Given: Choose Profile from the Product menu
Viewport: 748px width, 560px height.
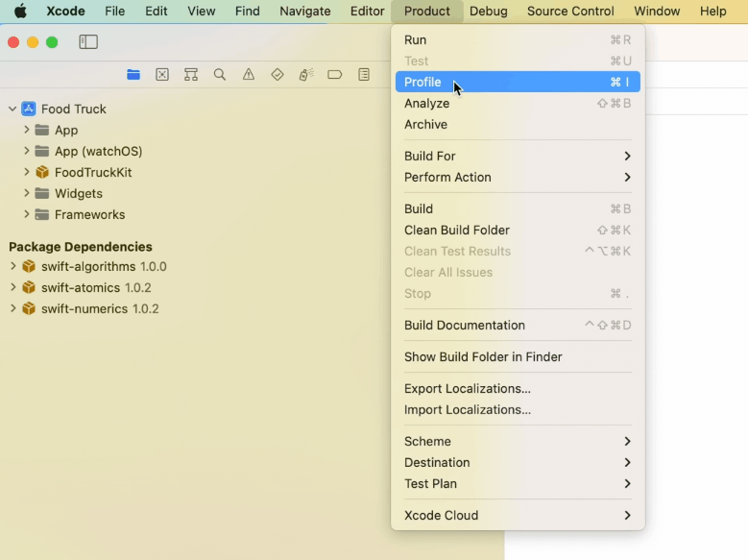Looking at the screenshot, I should pos(518,82).
